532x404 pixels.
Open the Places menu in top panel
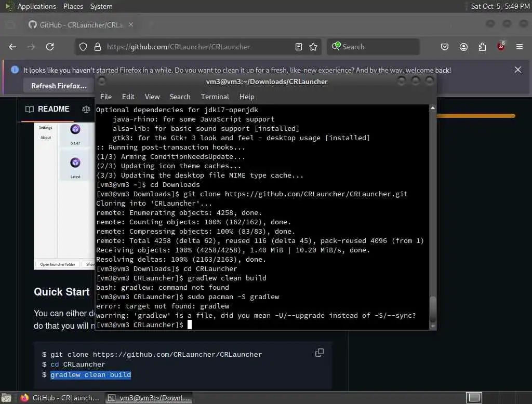(73, 6)
